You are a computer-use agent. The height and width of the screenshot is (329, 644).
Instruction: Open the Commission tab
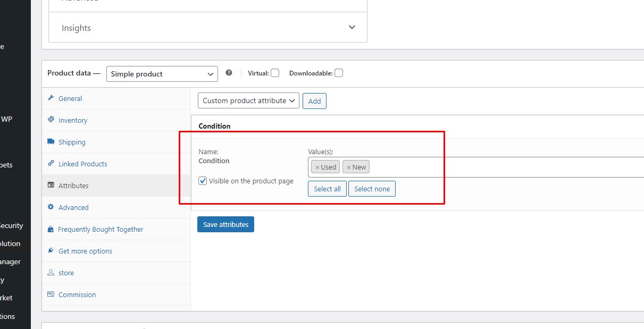pos(116,294)
